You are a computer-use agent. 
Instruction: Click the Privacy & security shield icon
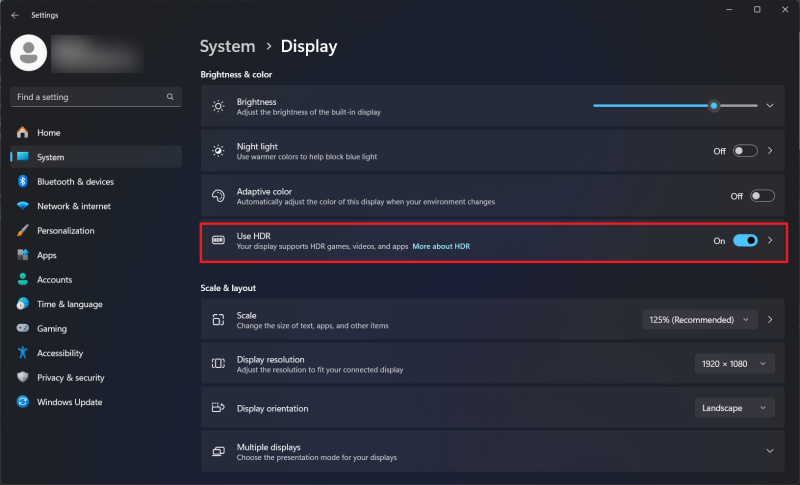tap(22, 378)
